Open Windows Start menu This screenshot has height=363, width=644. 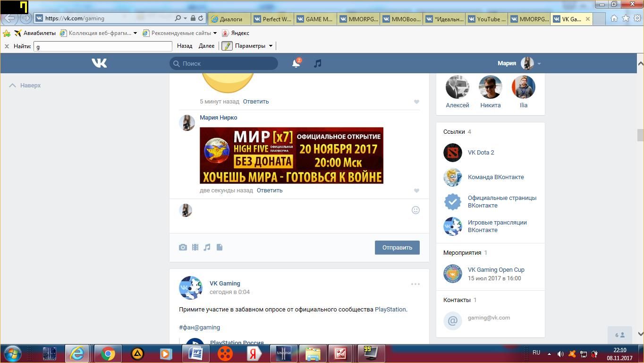[x=12, y=354]
